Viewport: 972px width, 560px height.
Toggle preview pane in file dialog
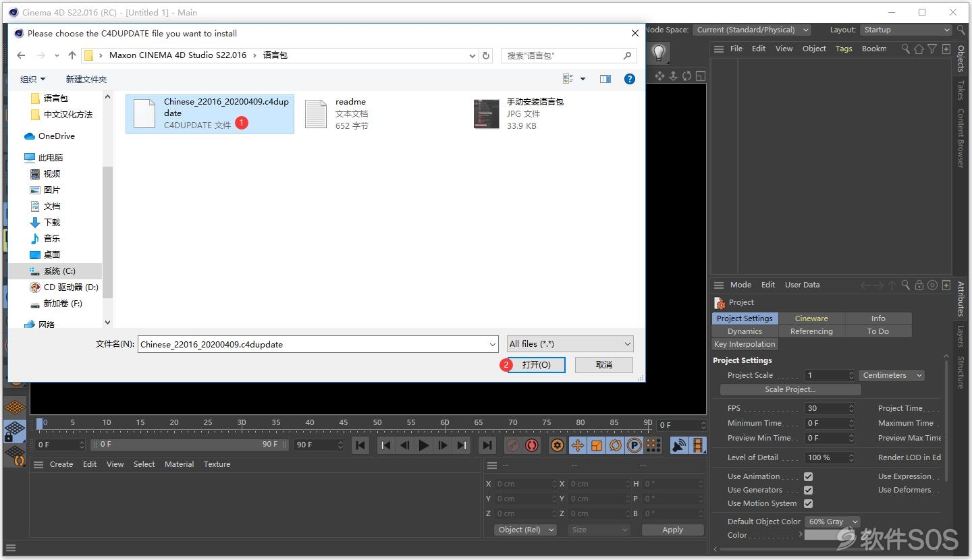click(x=605, y=79)
